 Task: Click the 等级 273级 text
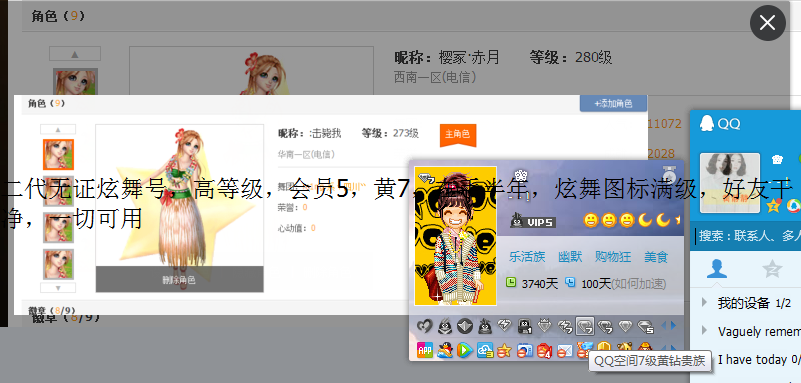point(390,134)
